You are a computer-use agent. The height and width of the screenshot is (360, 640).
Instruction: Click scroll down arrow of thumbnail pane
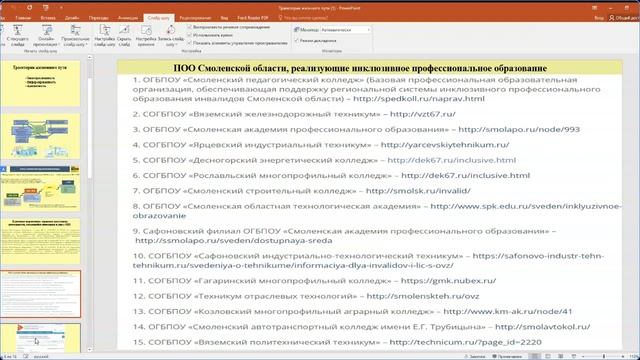click(90, 349)
